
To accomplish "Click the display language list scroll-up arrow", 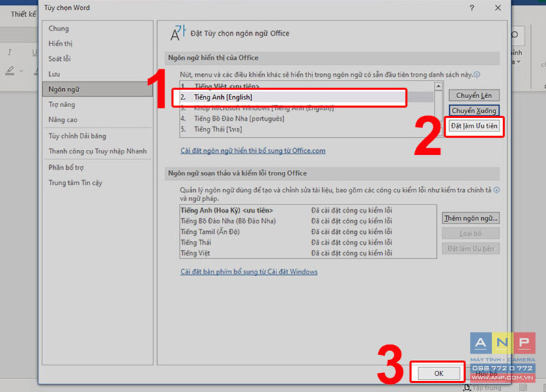I will 438,87.
